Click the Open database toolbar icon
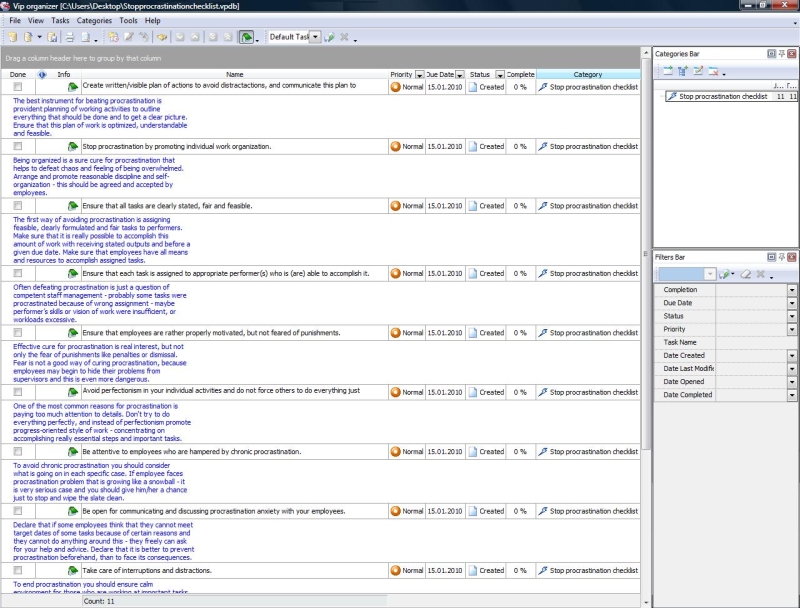Viewport: 800px width, 608px height. point(29,37)
